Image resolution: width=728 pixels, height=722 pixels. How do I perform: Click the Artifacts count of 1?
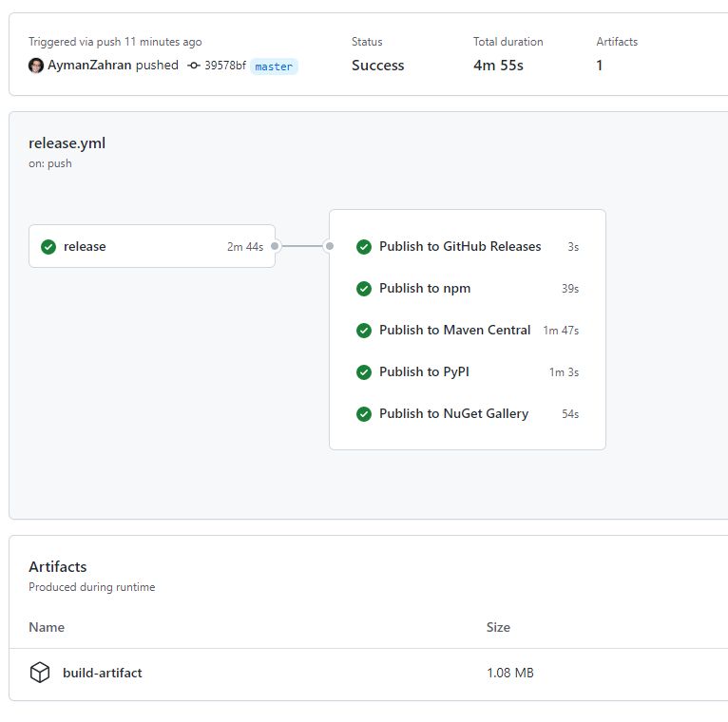(600, 66)
